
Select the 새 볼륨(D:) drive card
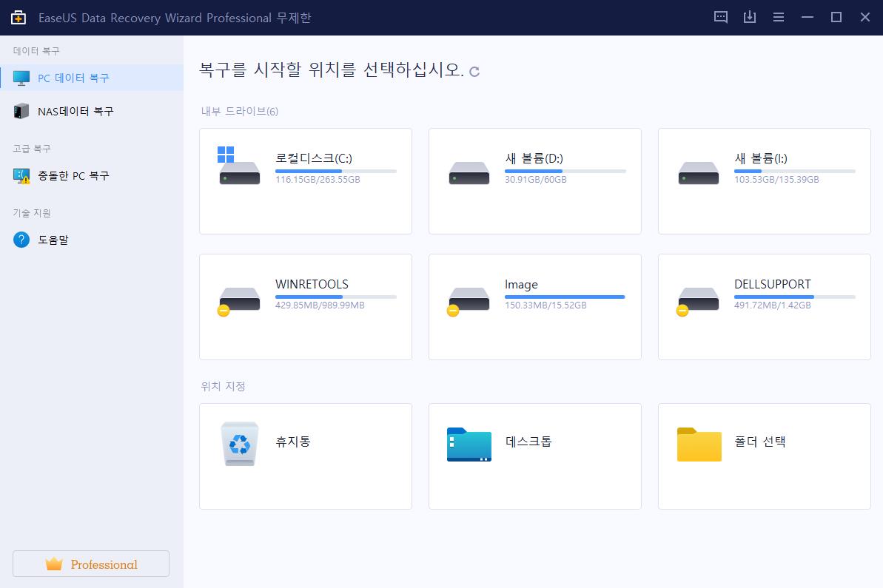pyautogui.click(x=534, y=180)
